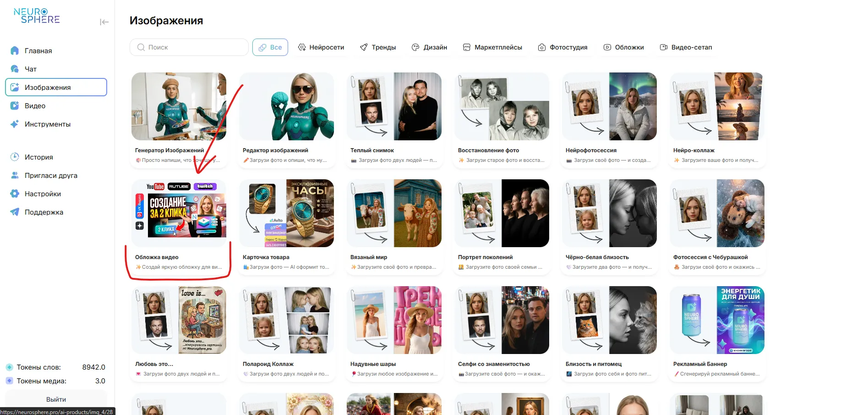Open the Портрет поколений card
The height and width of the screenshot is (415, 868).
click(502, 226)
